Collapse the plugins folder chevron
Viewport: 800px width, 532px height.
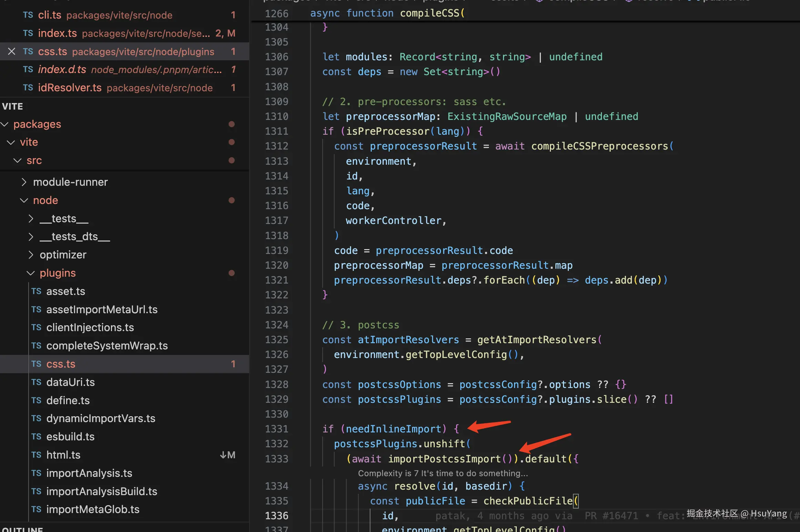[31, 273]
